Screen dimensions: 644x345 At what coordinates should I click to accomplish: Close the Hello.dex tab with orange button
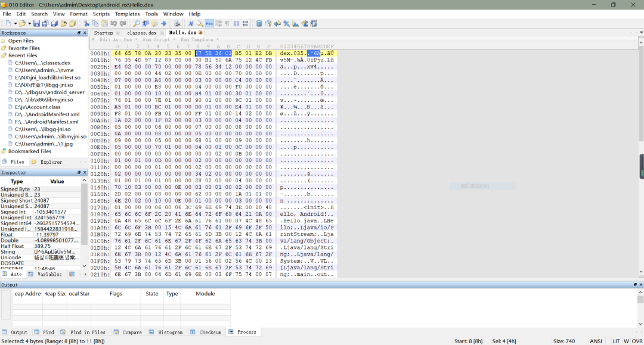coord(200,32)
